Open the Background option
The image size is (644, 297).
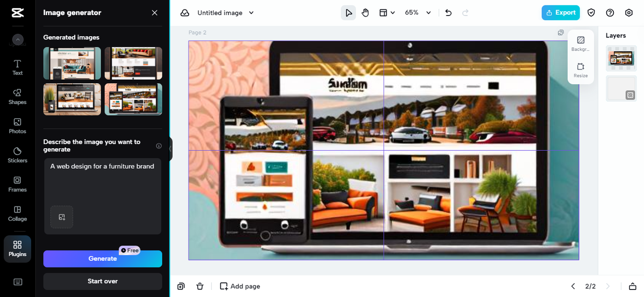[x=581, y=44]
